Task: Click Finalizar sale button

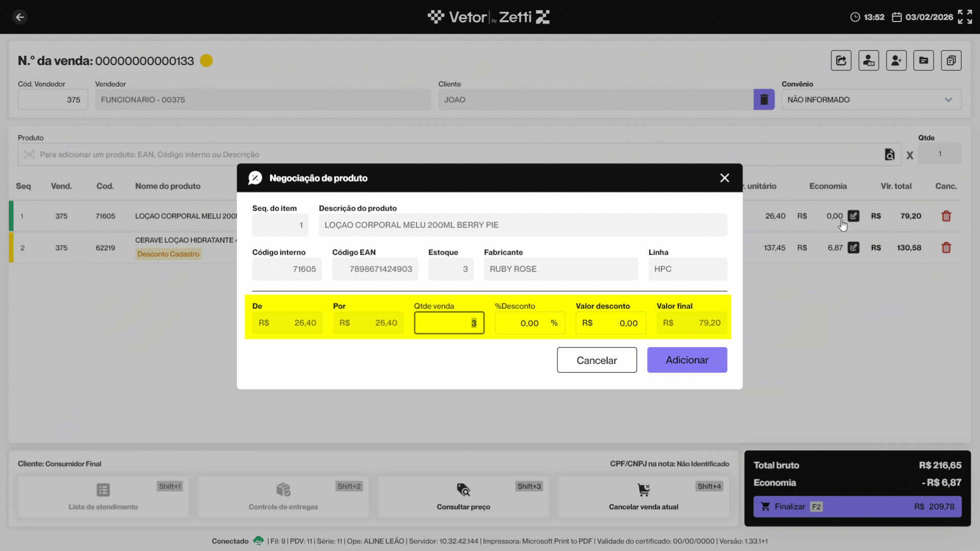Action: tap(857, 507)
